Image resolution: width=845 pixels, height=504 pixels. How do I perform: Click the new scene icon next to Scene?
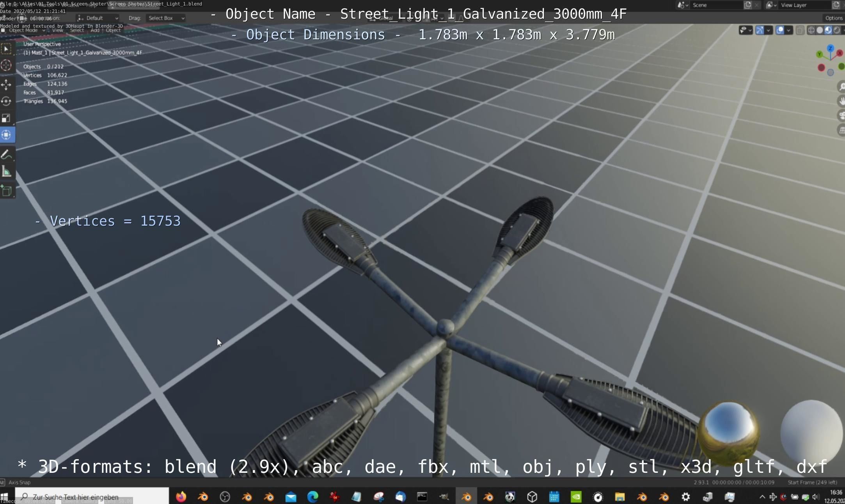[x=747, y=5]
